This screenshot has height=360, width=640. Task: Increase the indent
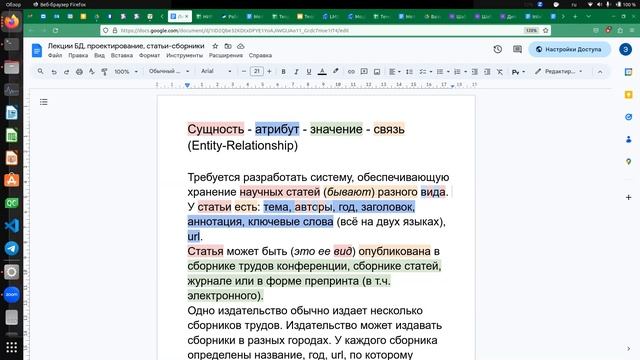pos(487,71)
